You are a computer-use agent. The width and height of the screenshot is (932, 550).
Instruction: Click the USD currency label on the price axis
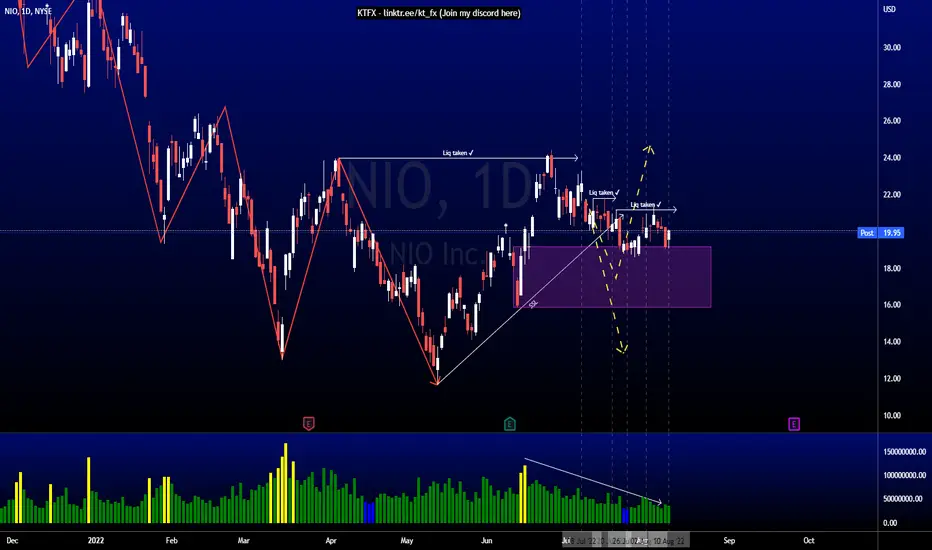(x=889, y=10)
